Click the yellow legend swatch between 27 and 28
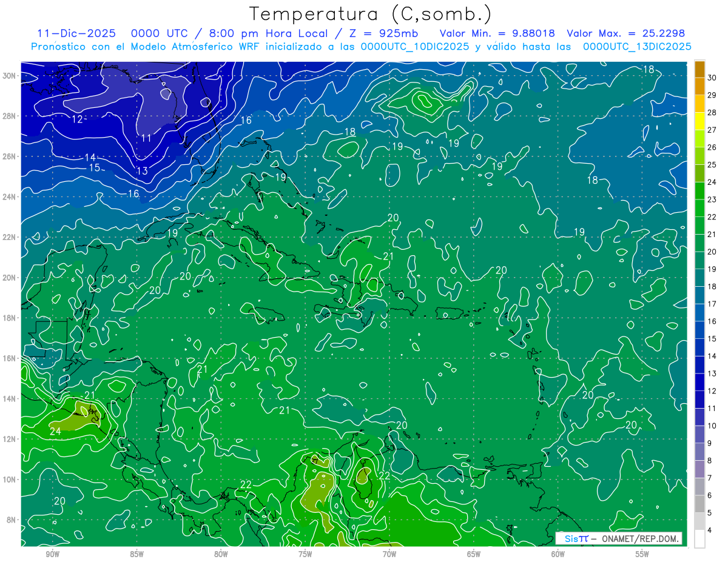This screenshot has height=562, width=728. pos(699,121)
